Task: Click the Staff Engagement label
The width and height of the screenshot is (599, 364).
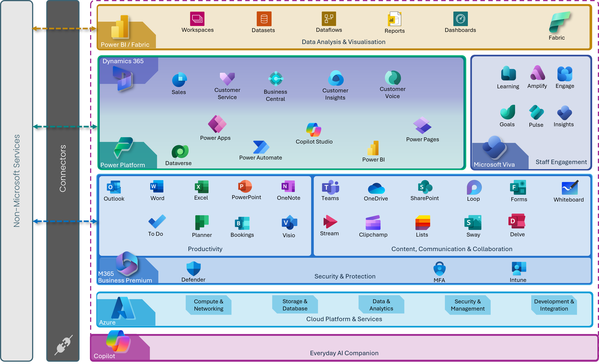Action: tap(561, 162)
